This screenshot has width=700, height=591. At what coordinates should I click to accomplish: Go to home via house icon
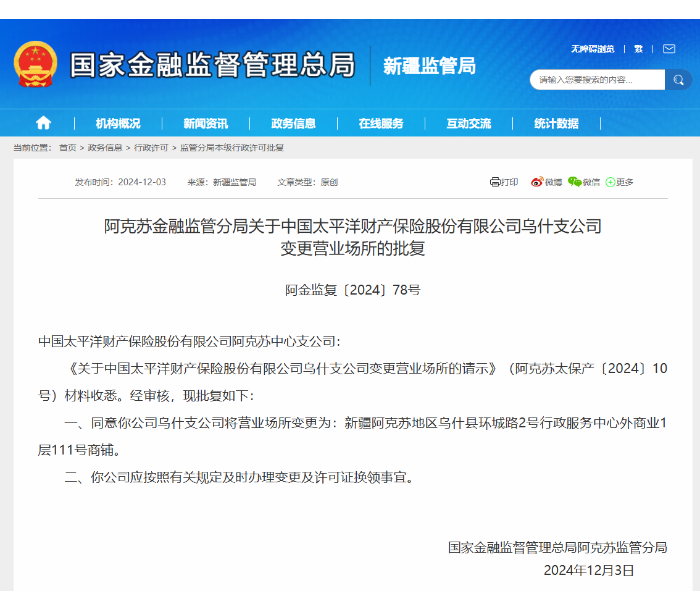click(x=43, y=123)
